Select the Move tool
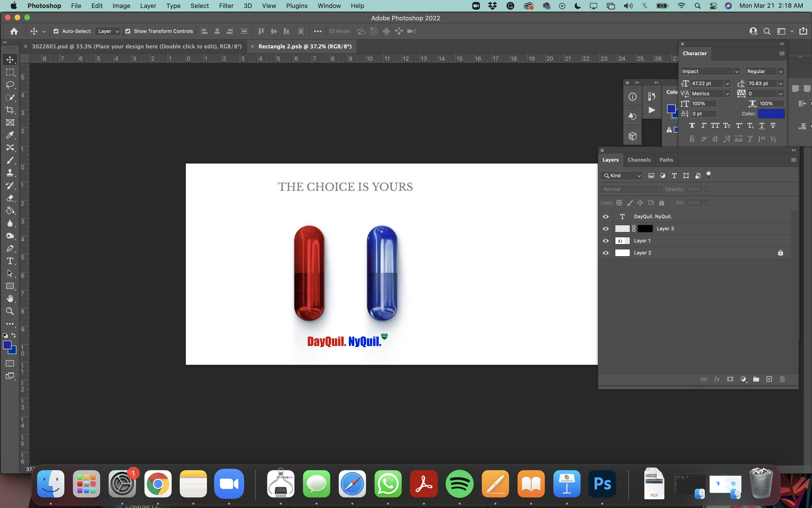 click(x=10, y=60)
